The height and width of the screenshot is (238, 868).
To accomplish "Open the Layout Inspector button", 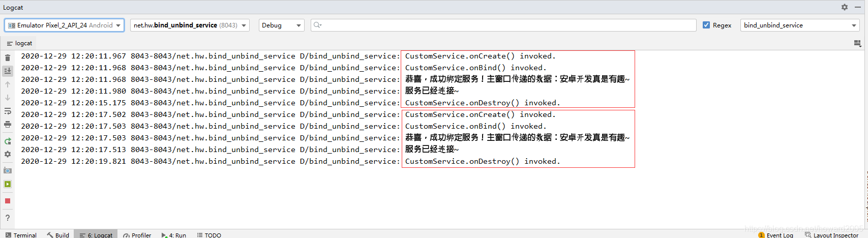I will pyautogui.click(x=831, y=235).
